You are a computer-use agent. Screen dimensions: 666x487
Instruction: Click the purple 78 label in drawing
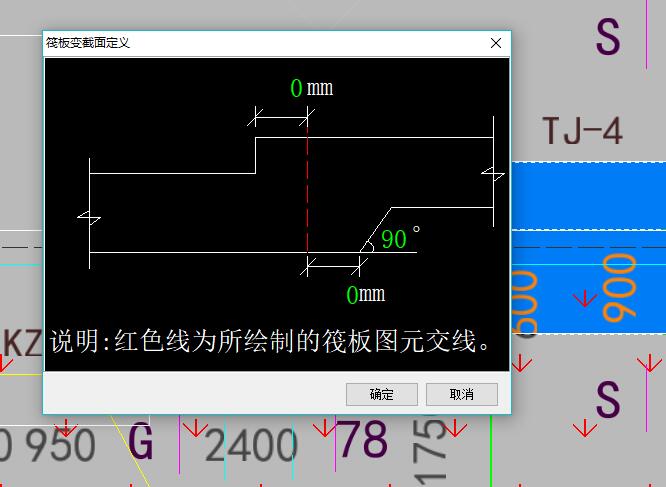point(364,439)
